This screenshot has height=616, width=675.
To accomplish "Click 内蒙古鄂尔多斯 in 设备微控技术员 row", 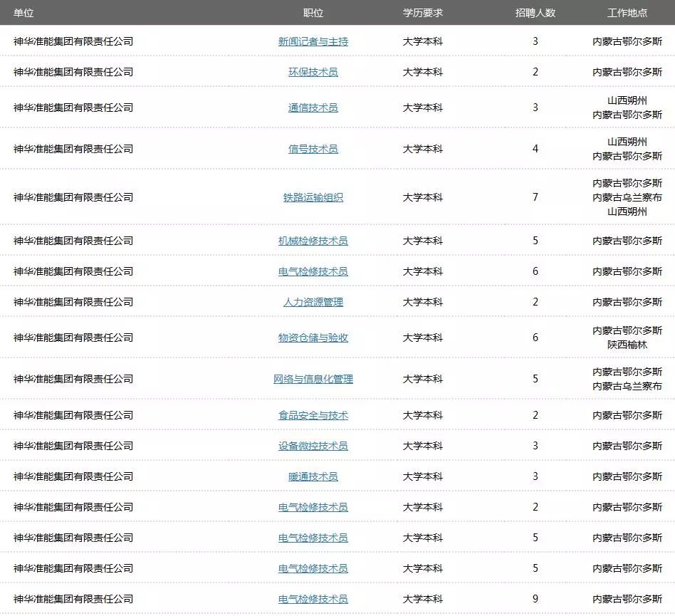I will pos(627,446).
